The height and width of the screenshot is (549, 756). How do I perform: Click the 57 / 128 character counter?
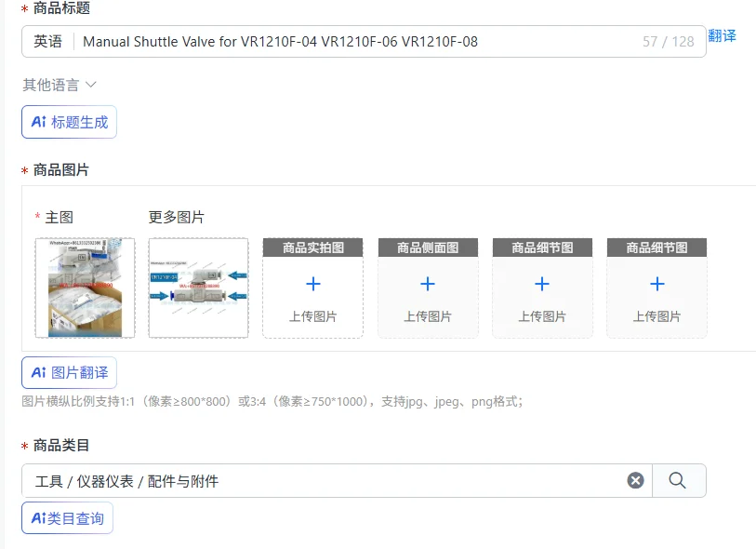(669, 42)
